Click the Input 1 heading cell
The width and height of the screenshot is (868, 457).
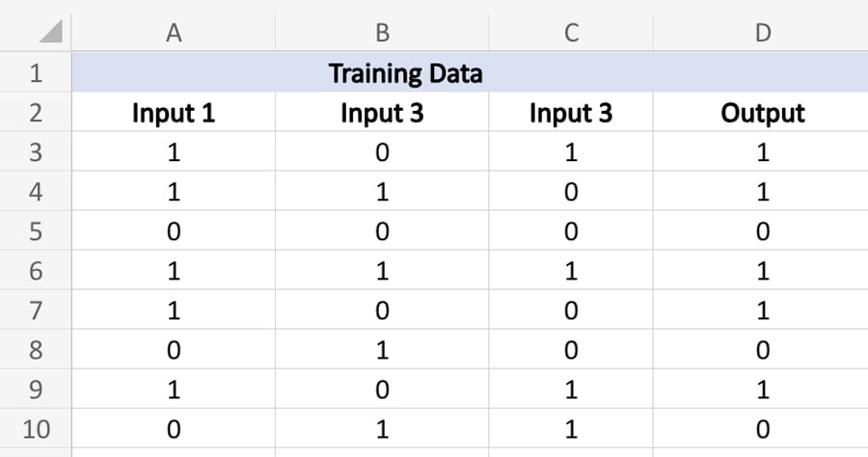(174, 113)
